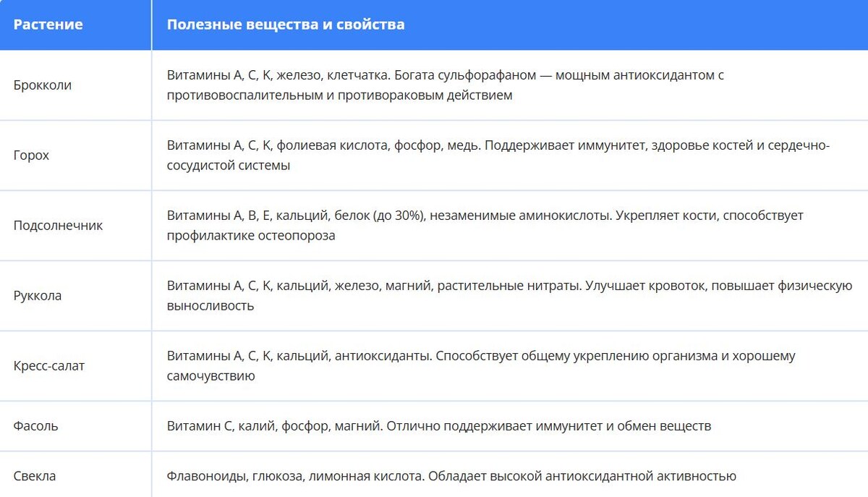Viewport: 868px width, 497px height.
Task: Select the Кресс-салат row label
Action: (49, 366)
